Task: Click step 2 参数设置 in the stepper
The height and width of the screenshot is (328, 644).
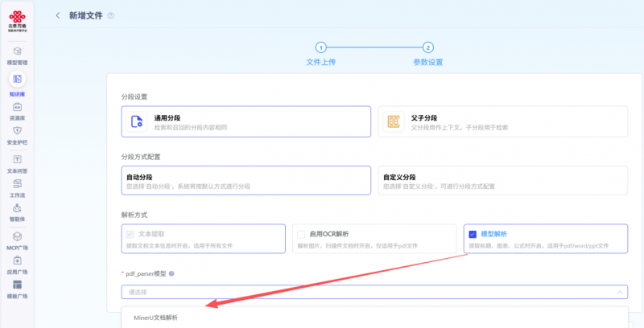Action: 428,47
